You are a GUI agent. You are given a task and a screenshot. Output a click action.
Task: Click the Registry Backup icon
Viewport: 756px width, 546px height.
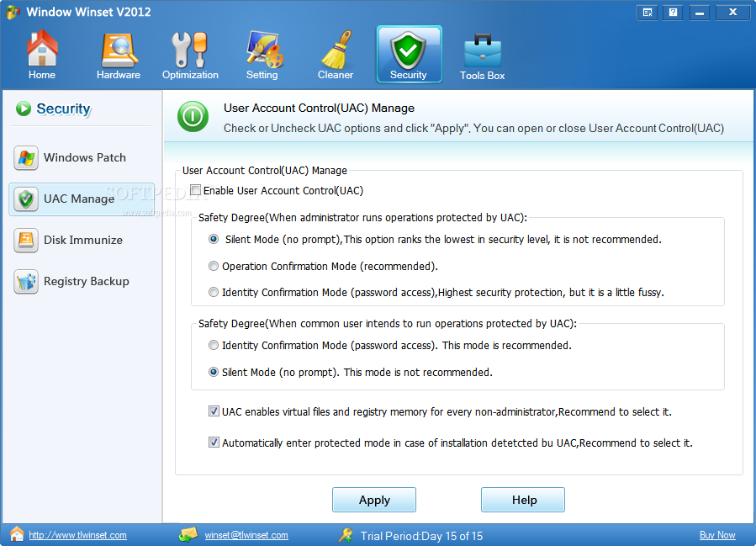tap(26, 281)
